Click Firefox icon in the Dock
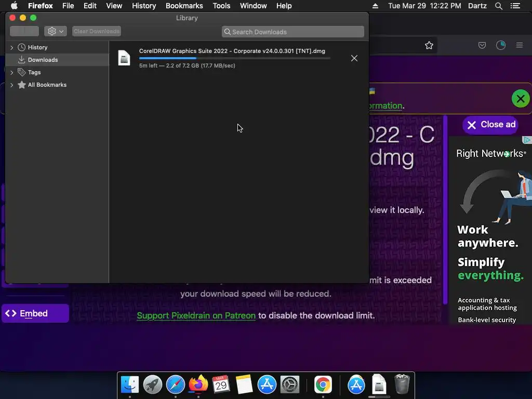 (198, 384)
